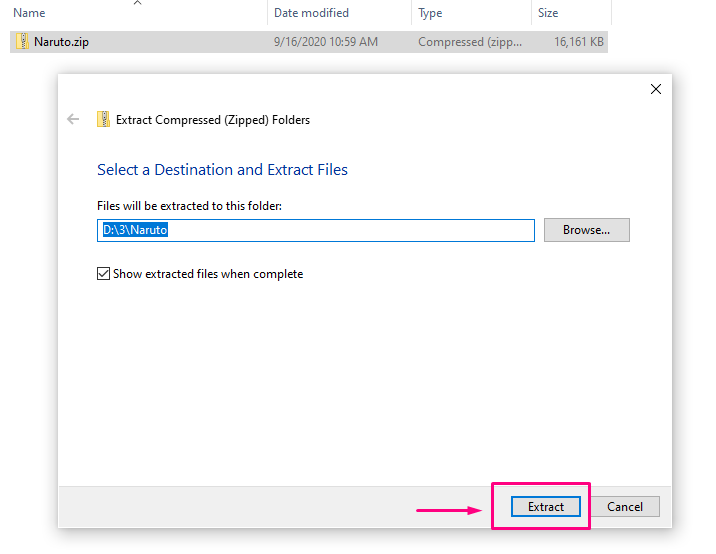Viewport: 716px width, 554px height.
Task: Open the Browse... folder picker
Action: click(x=586, y=230)
